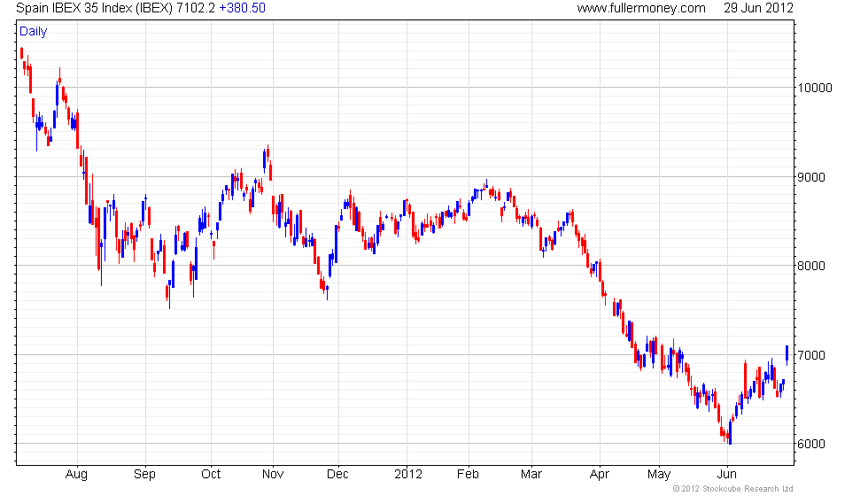This screenshot has height=496, width=868.
Task: Click the date '29 Jun 2012'
Action: point(758,8)
